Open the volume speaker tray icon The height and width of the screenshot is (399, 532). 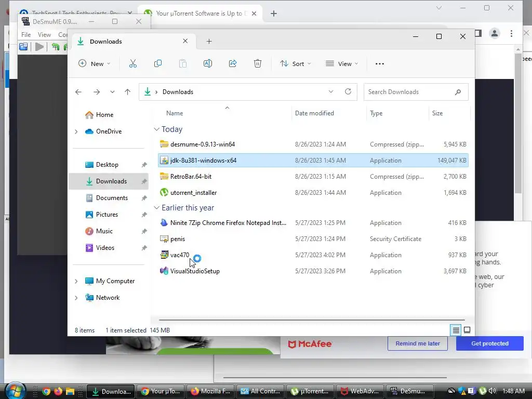(493, 391)
